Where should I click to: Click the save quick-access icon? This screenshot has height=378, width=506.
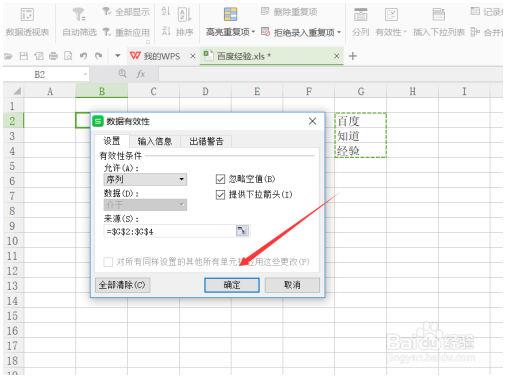pos(24,56)
